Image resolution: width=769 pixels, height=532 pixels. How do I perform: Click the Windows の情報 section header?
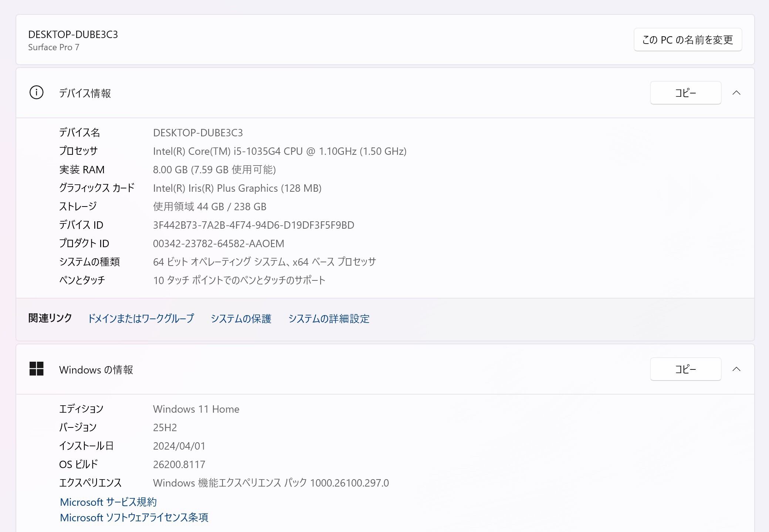(96, 370)
